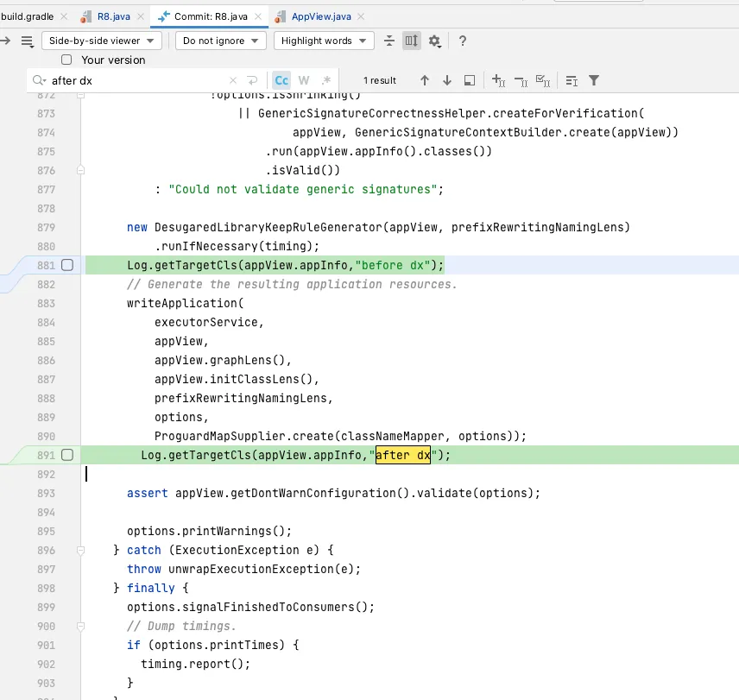The height and width of the screenshot is (700, 739).
Task: Toggle synchronize scrolling icon
Action: point(412,41)
